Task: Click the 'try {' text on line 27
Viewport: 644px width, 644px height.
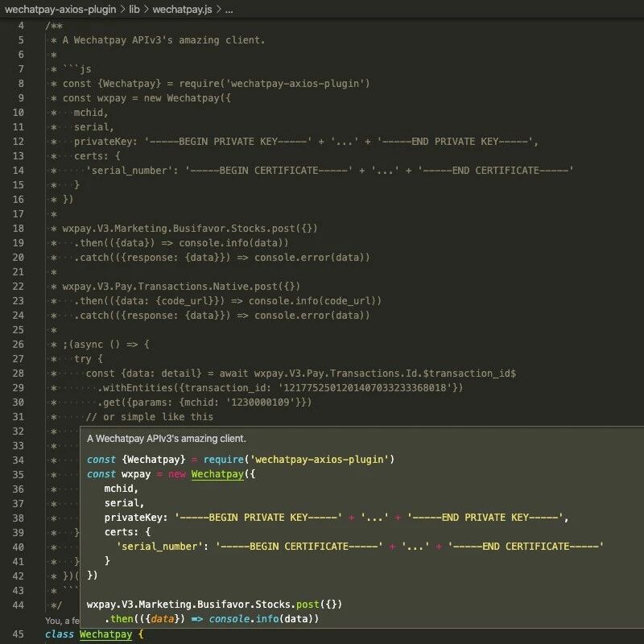Action: [x=89, y=359]
